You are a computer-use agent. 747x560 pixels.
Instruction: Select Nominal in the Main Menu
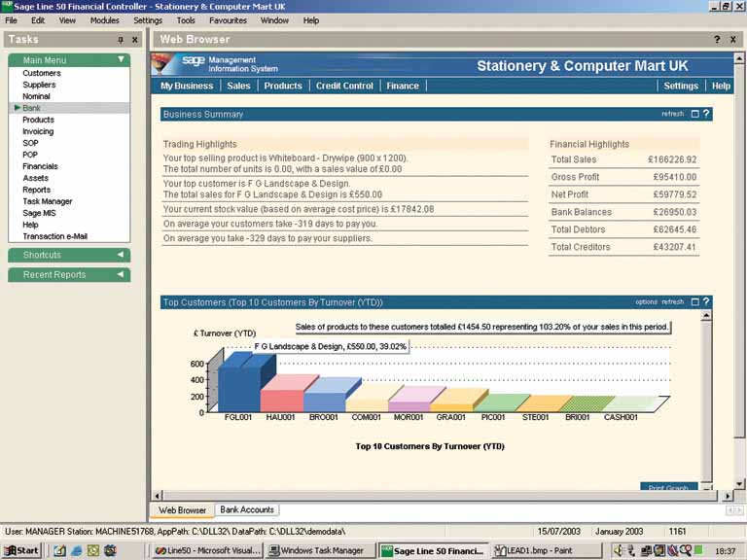(x=36, y=96)
